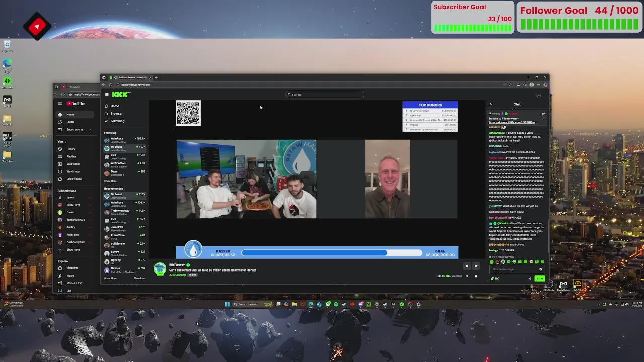Collapse the chat panel arrow
Viewport: 644px width, 362px height.
coord(491,104)
